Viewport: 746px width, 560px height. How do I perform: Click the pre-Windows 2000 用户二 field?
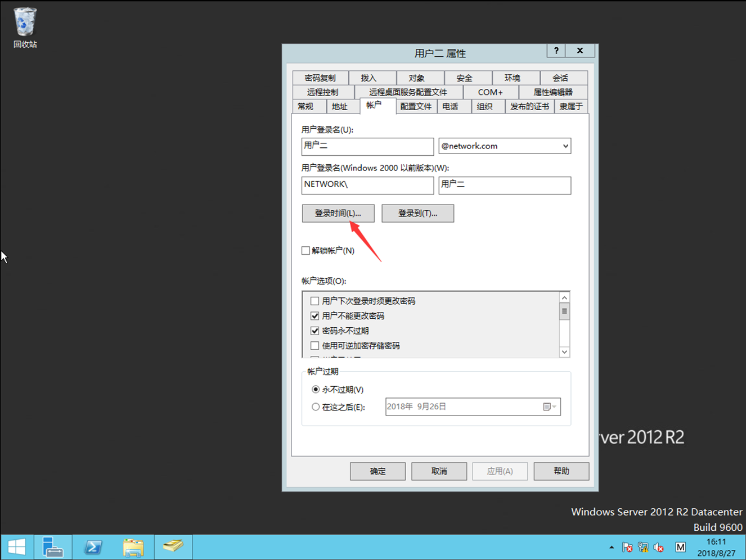(x=505, y=186)
